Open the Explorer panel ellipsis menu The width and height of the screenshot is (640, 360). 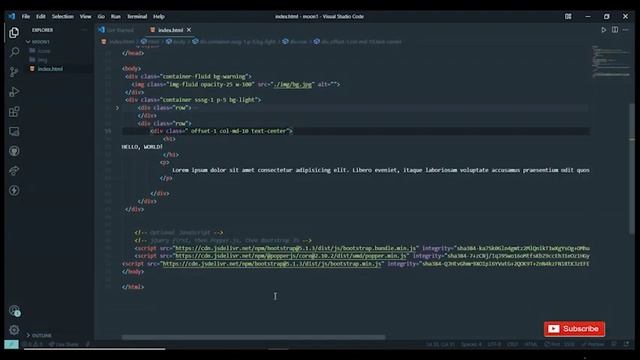point(84,30)
